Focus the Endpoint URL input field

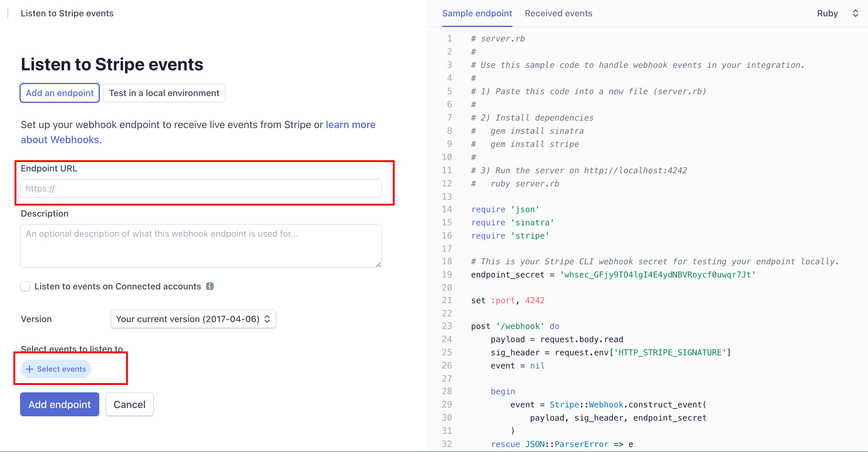click(201, 189)
